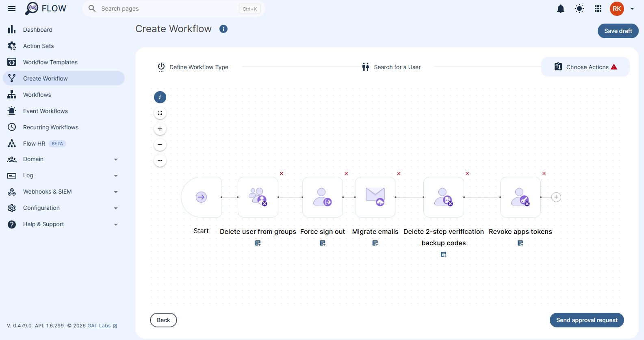Screen dimensions: 644x340
Task: Open Event Workflows
Action: tap(64, 111)
